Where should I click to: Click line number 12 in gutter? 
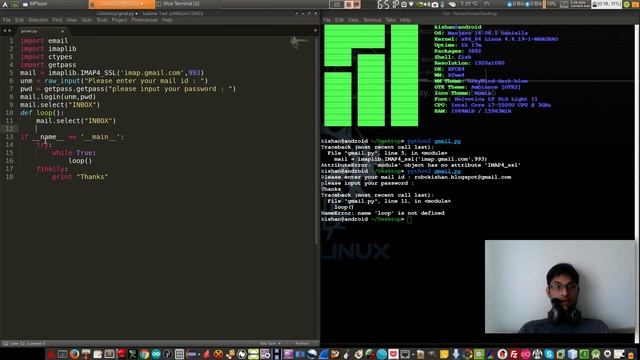pos(9,129)
